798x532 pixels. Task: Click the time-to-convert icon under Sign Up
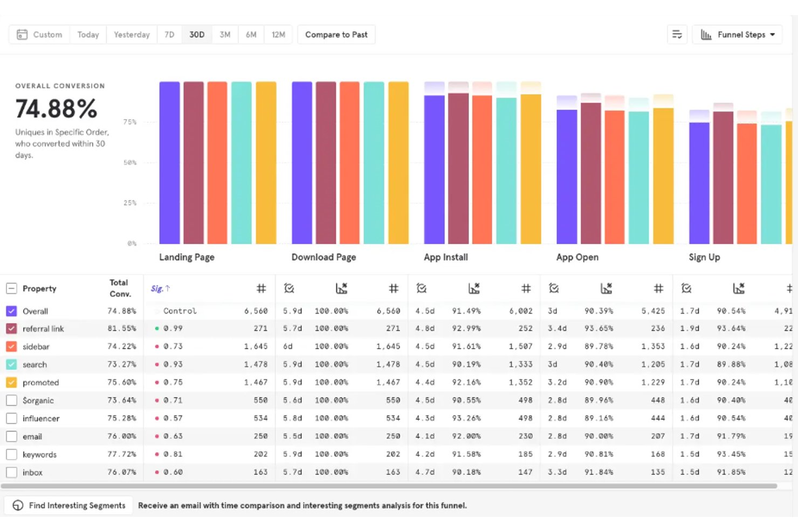pyautogui.click(x=686, y=288)
